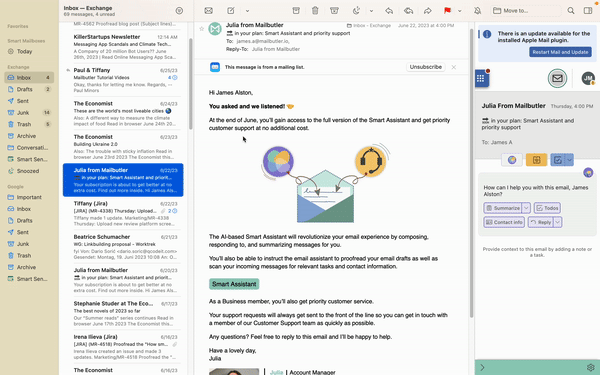Click the Summarize assistant button
This screenshot has height=375, width=600.
coord(503,208)
